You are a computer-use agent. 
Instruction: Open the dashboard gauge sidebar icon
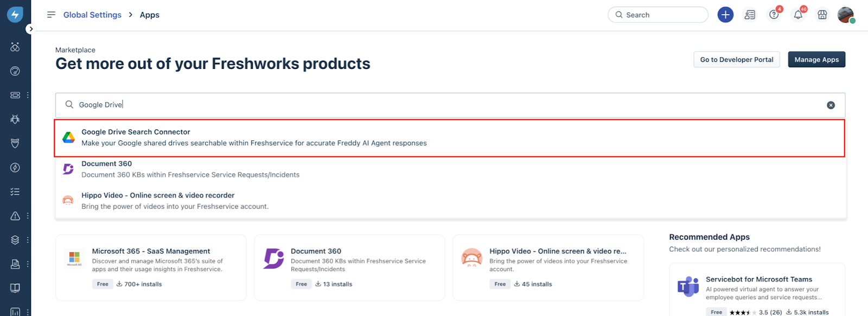[x=15, y=71]
